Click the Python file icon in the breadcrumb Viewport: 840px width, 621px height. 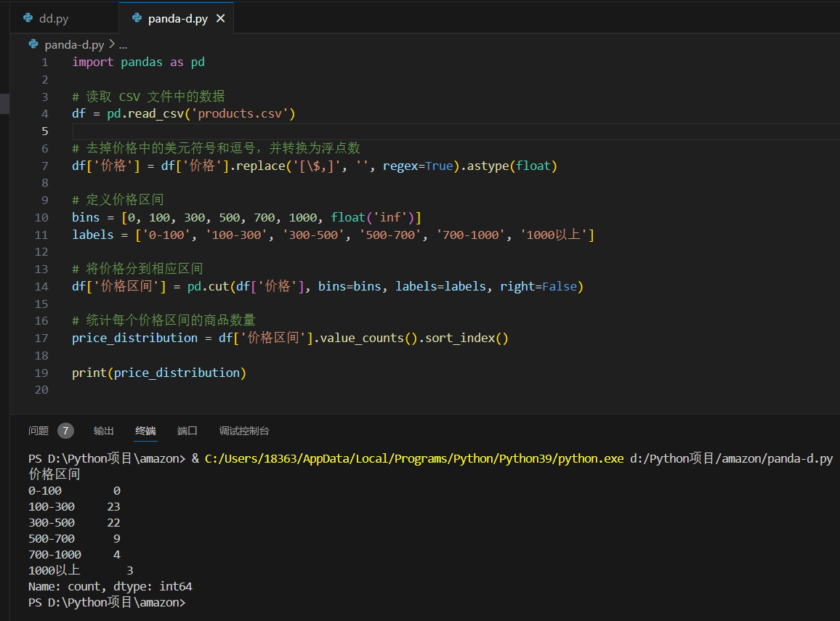click(33, 44)
